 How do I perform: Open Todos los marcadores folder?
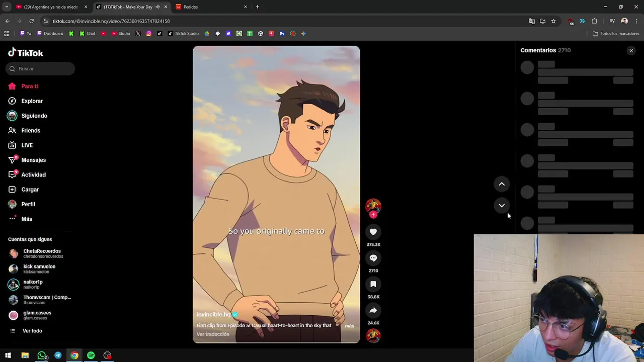point(616,34)
